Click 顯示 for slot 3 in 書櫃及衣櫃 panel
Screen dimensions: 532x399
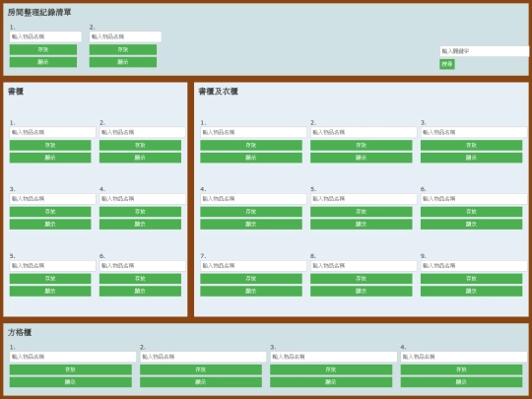[472, 158]
